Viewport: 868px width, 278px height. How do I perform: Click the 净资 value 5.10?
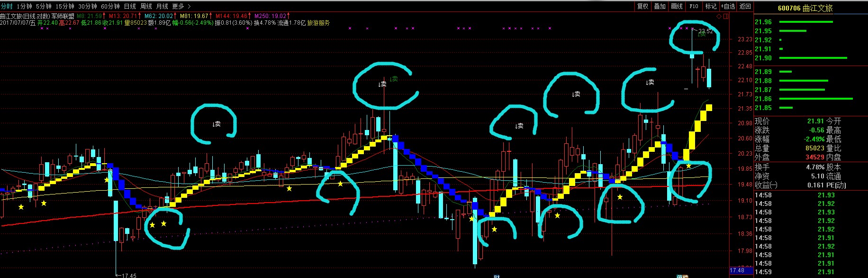818,176
